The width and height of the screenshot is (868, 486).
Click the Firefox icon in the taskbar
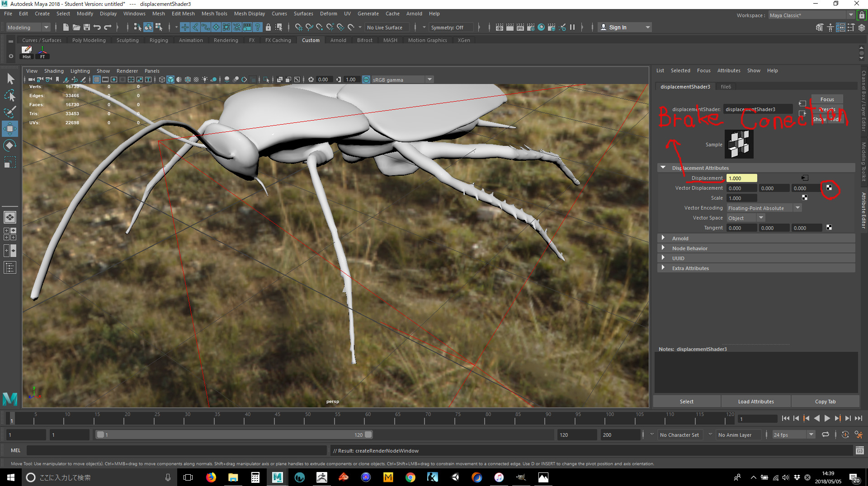click(x=211, y=477)
